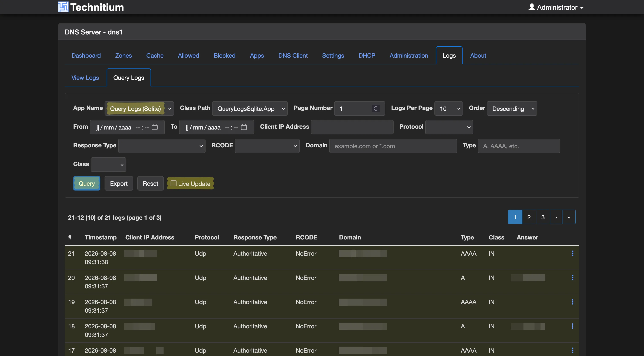This screenshot has width=644, height=356.
Task: Focus the Client IP Address input
Action: click(352, 127)
